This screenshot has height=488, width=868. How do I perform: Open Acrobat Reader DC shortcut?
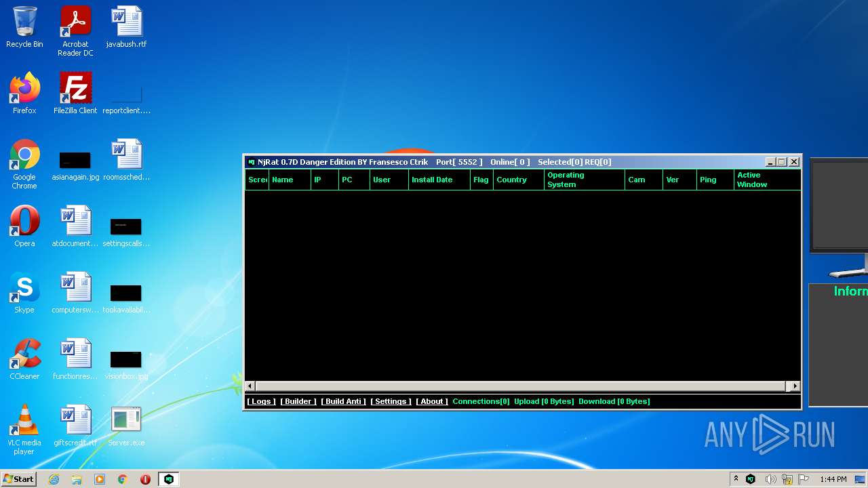click(75, 31)
